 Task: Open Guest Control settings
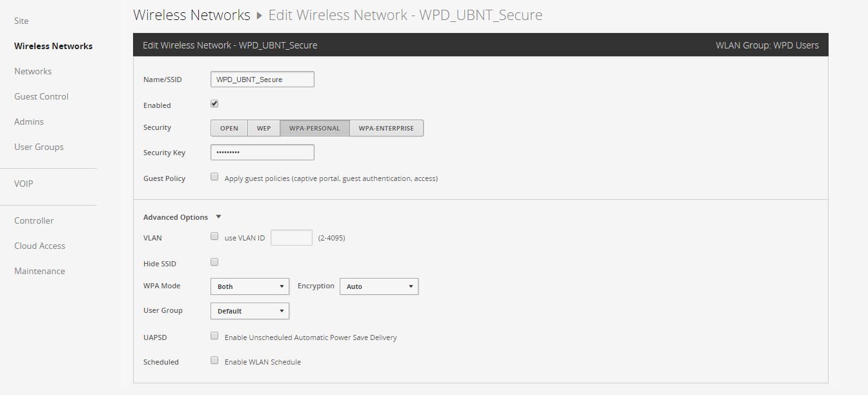point(41,96)
